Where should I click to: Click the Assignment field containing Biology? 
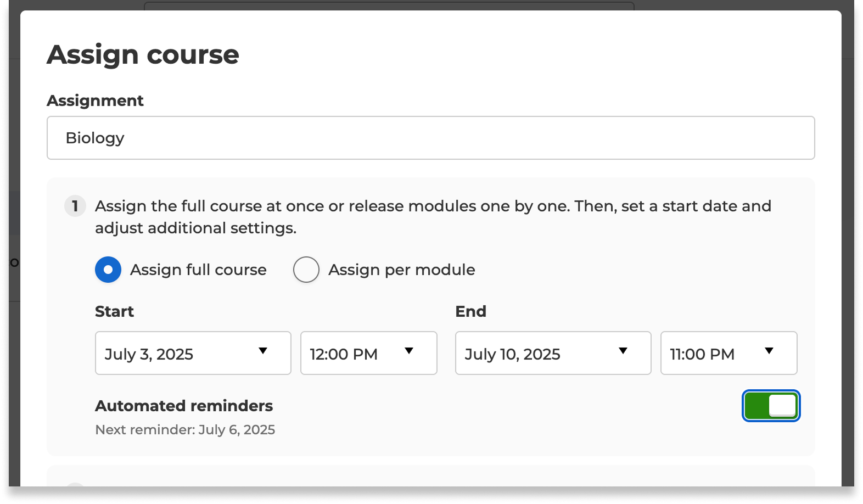(x=430, y=138)
